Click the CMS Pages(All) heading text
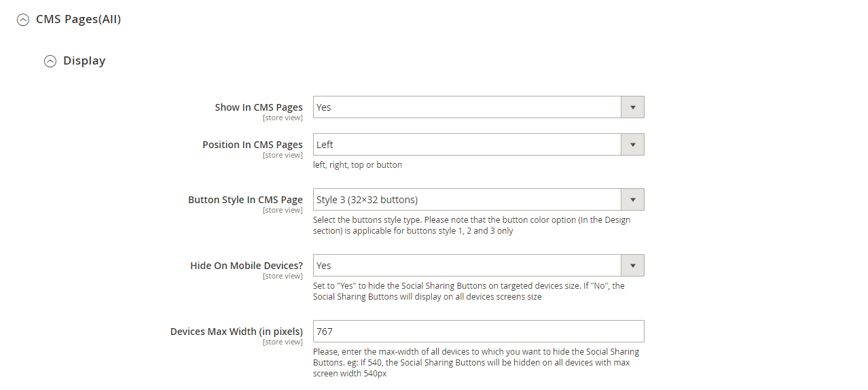Screen dimensions: 868x390 pyautogui.click(x=78, y=20)
